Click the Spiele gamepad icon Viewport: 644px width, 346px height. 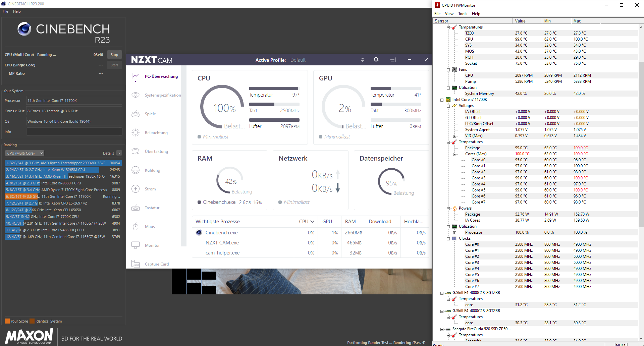tap(136, 114)
